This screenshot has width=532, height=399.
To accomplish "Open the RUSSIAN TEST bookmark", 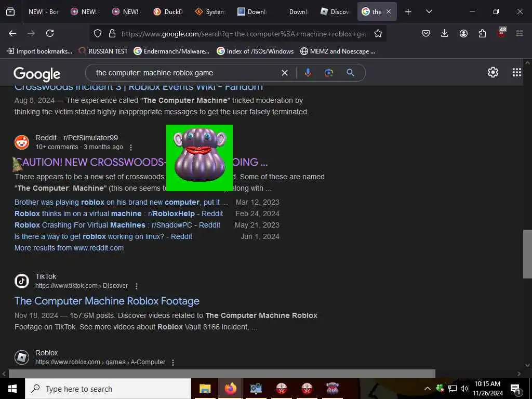I will pos(103,51).
